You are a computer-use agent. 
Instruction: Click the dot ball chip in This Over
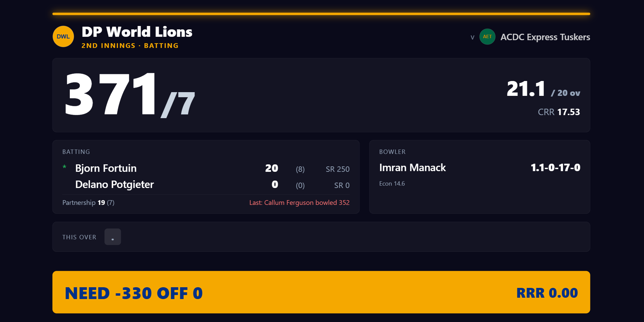point(113,237)
